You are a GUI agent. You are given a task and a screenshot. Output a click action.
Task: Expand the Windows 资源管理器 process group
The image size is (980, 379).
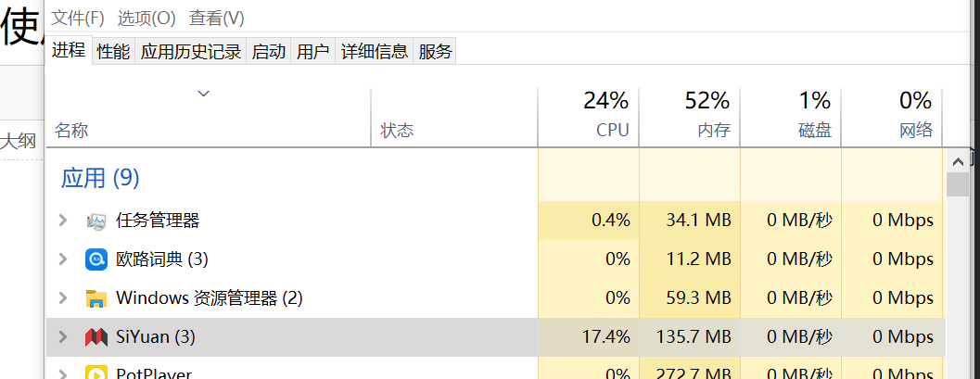pos(63,298)
